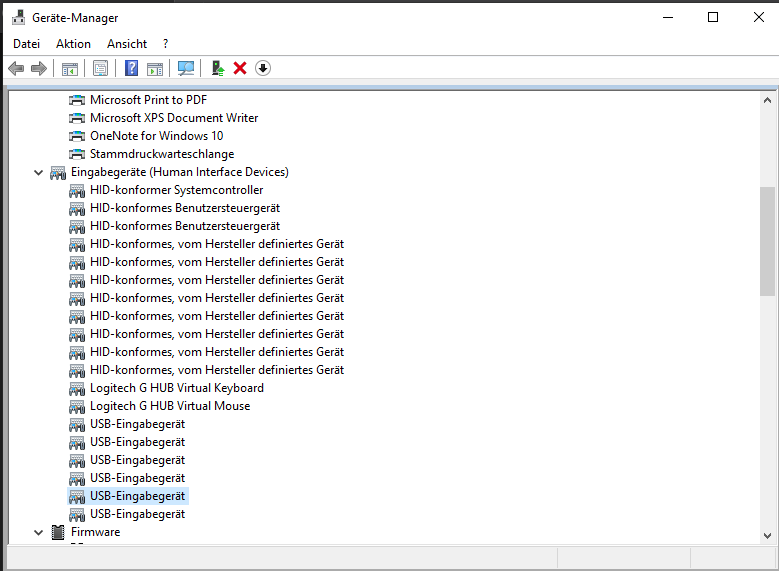The image size is (779, 571).
Task: Click the printer icon beside OneNote for Windows 10
Action: tap(77, 136)
